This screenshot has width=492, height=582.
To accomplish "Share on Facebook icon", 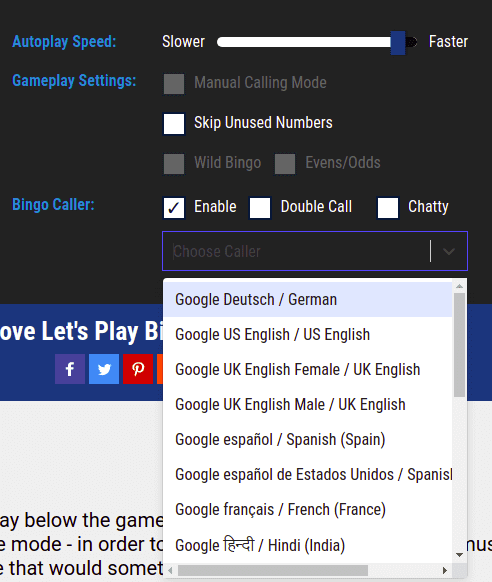I will click(x=70, y=369).
